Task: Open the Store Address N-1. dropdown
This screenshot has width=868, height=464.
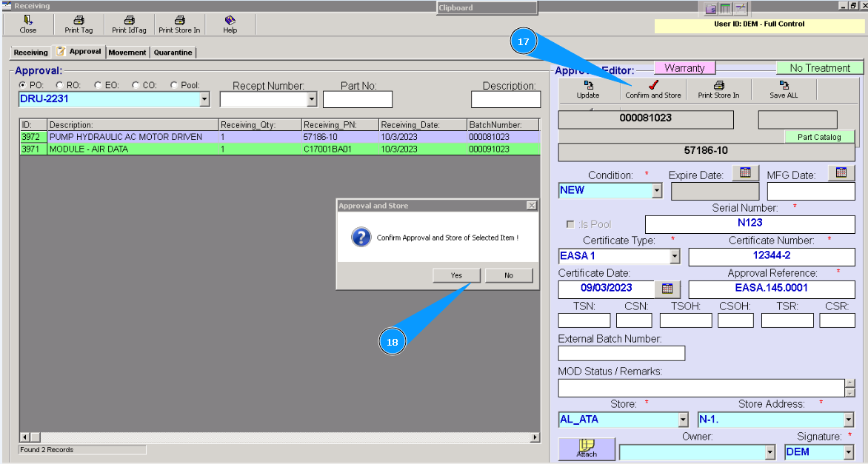Action: coord(849,420)
